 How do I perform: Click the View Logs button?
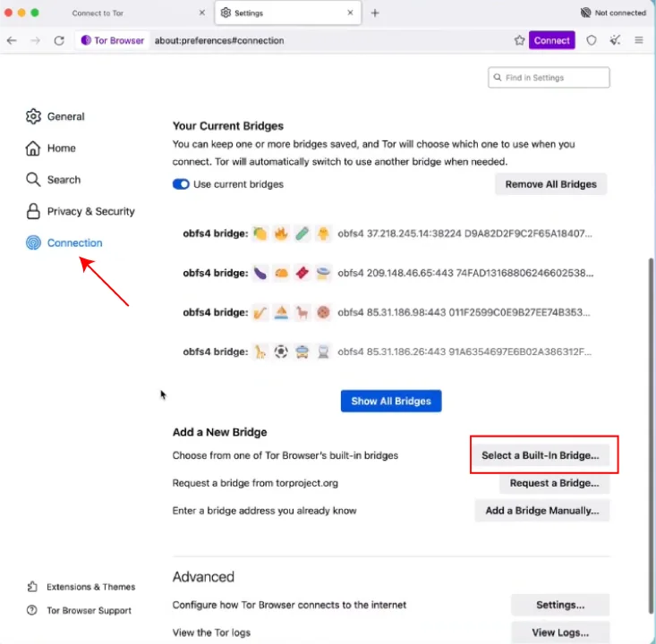point(559,632)
